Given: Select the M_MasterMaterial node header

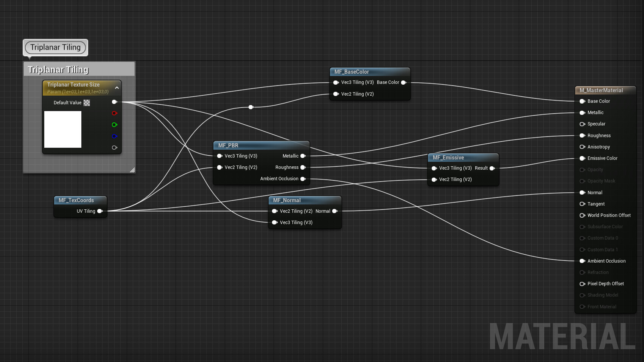Looking at the screenshot, I should point(605,90).
